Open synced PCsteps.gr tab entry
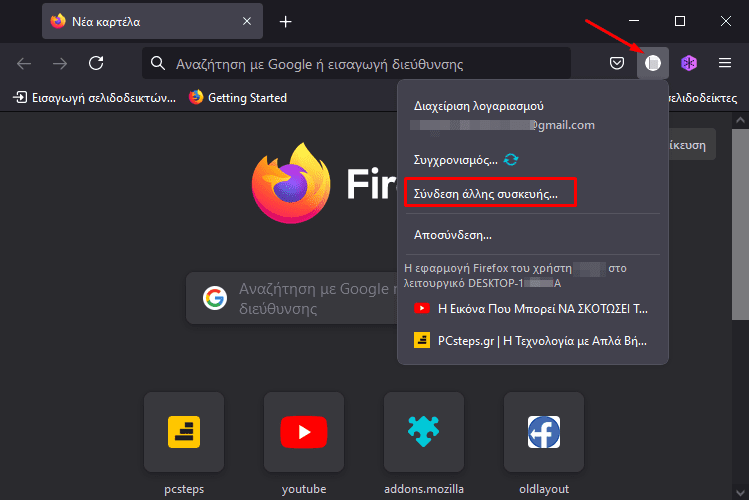Screen dimensions: 749x500 coord(533,340)
